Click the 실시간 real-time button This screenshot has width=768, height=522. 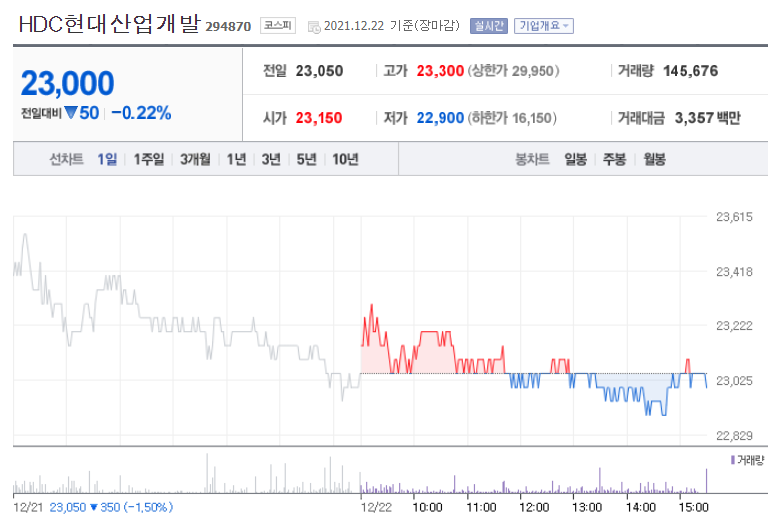(x=488, y=26)
